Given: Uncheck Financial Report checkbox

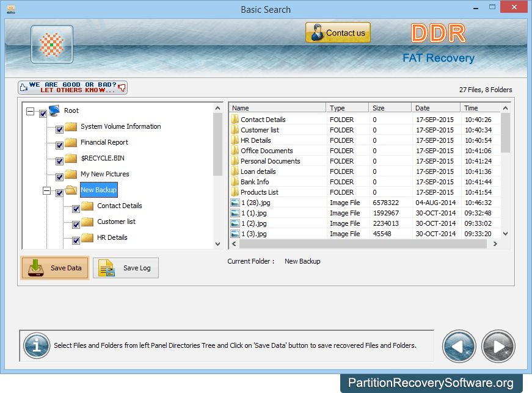Looking at the screenshot, I should click(x=59, y=145).
